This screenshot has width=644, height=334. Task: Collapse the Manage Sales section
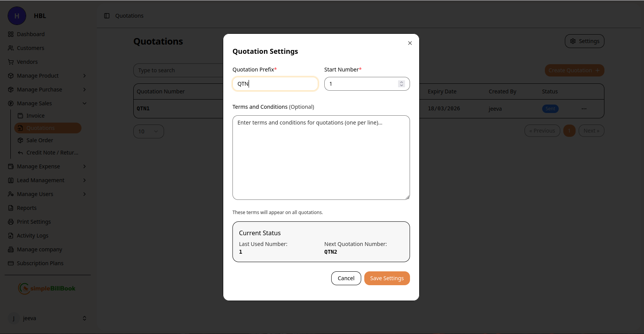click(85, 103)
